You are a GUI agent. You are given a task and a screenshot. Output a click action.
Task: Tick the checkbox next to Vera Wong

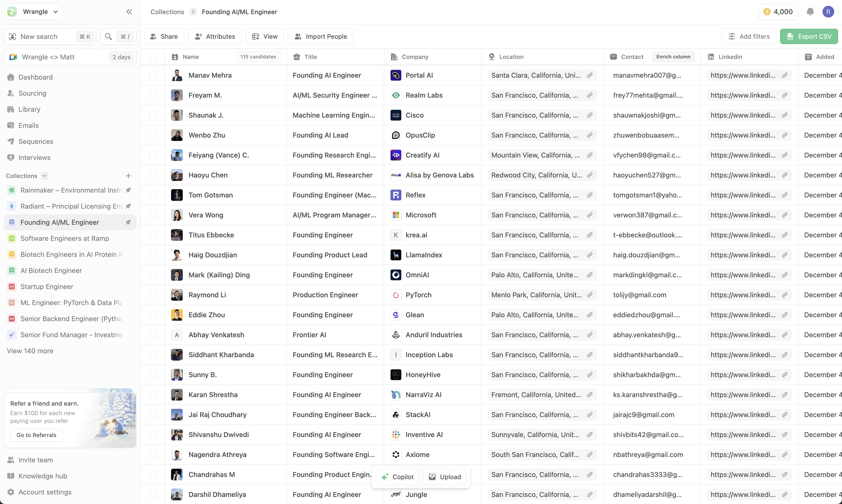coord(153,215)
